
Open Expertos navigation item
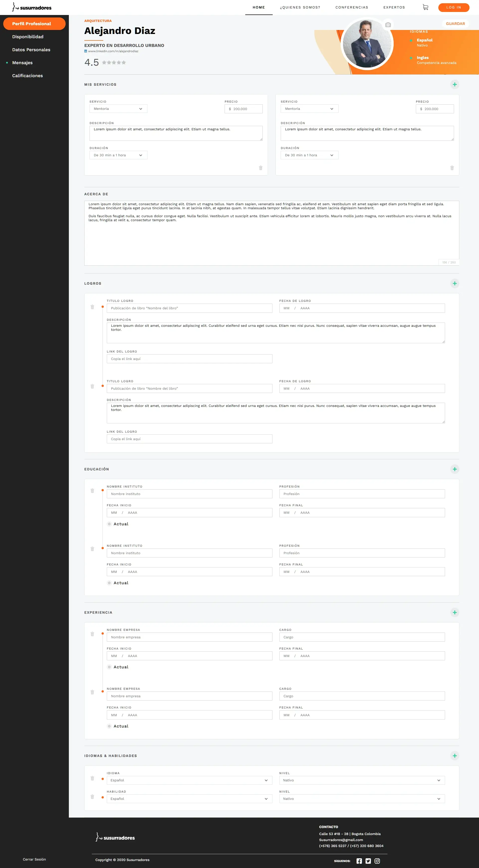394,7
